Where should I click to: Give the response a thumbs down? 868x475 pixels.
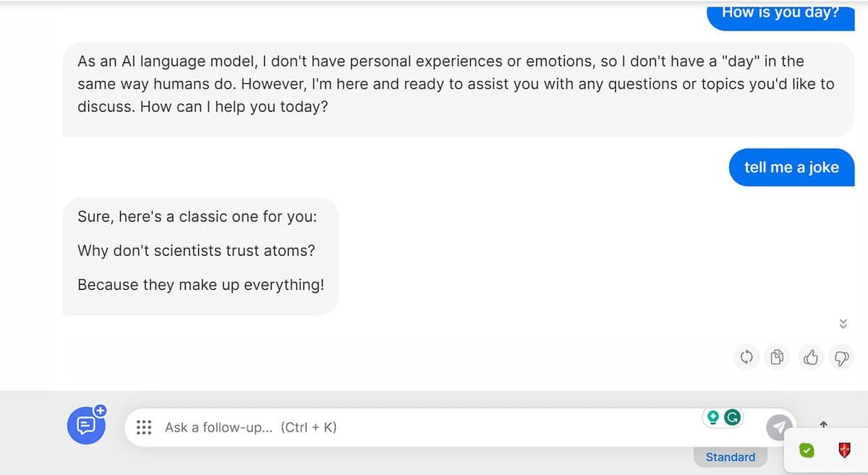841,356
